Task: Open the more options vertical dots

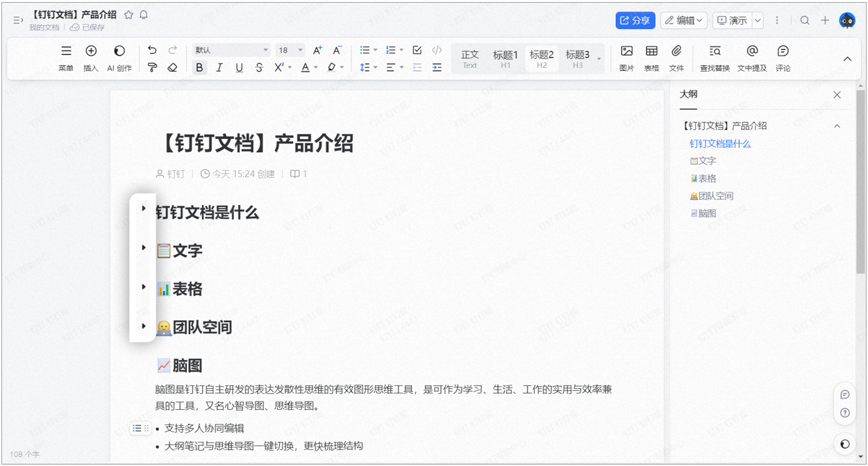Action: [x=777, y=20]
